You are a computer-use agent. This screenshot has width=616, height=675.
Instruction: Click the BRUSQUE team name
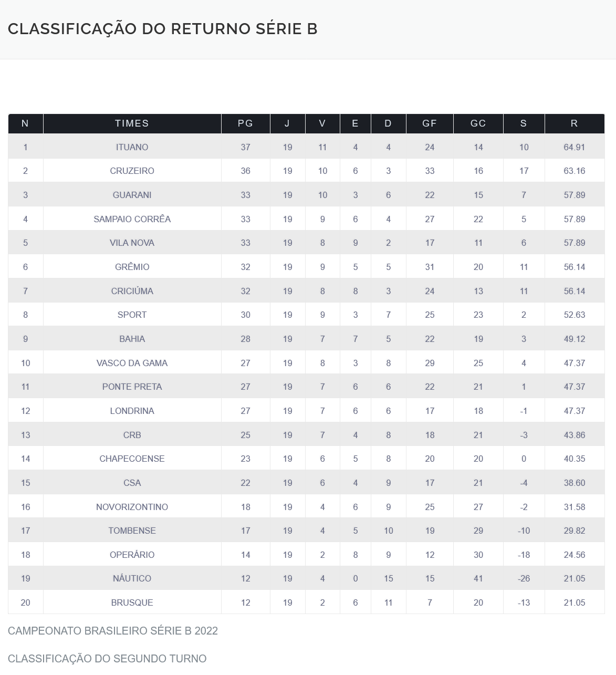(x=132, y=603)
